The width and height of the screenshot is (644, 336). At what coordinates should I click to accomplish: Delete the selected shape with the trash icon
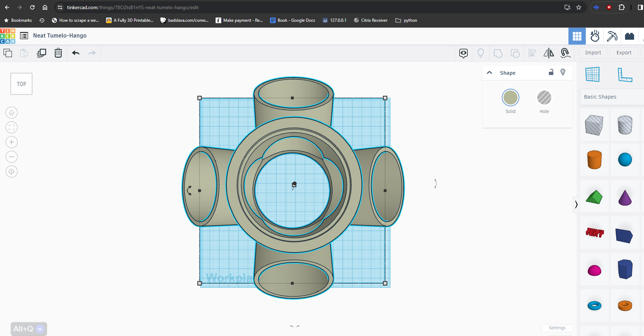point(58,53)
